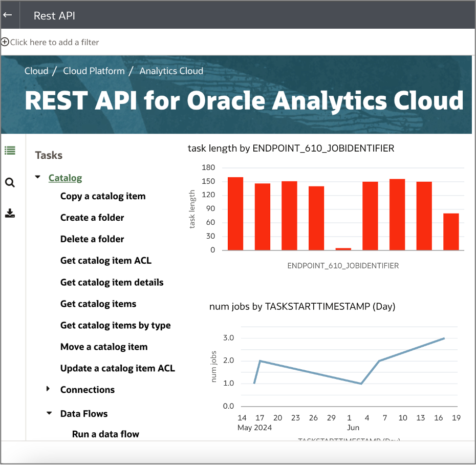476x465 pixels.
Task: Open the Analytics Cloud breadcrumb link
Action: [x=171, y=71]
